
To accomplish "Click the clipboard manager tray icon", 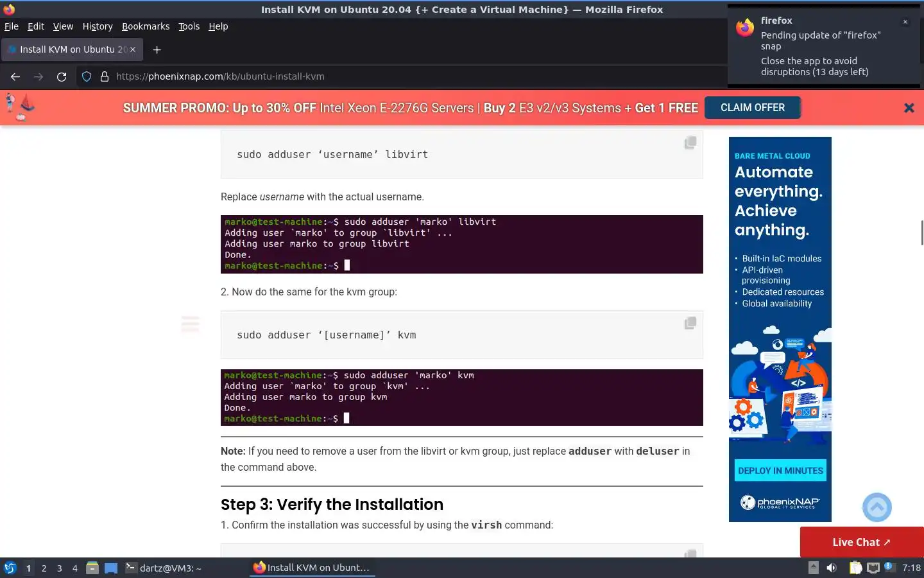I will (x=855, y=568).
